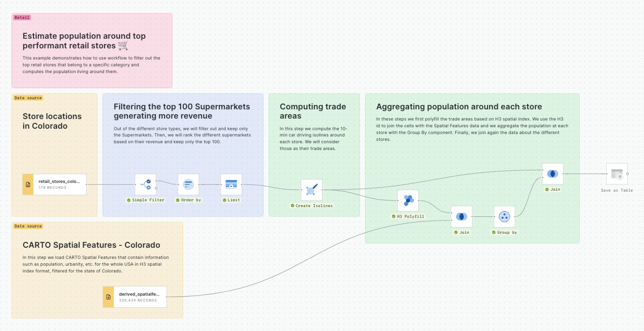Select 'Filtering the top 100 Supermarkets' note title
This screenshot has height=331, width=644.
click(x=182, y=111)
